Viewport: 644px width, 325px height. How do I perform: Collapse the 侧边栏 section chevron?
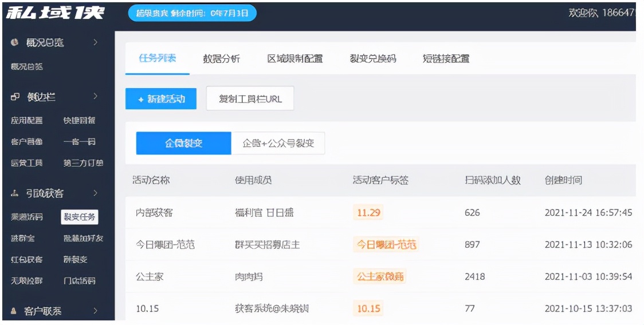[96, 97]
